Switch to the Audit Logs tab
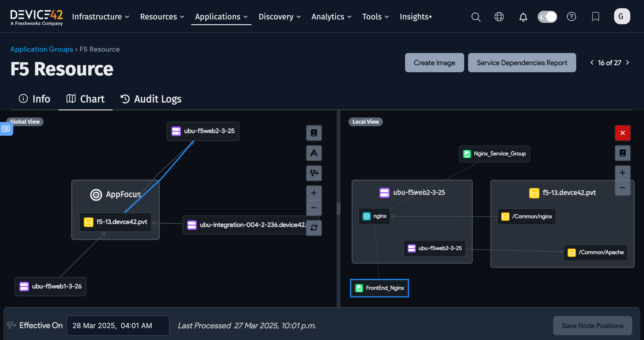This screenshot has height=340, width=644. click(x=150, y=99)
